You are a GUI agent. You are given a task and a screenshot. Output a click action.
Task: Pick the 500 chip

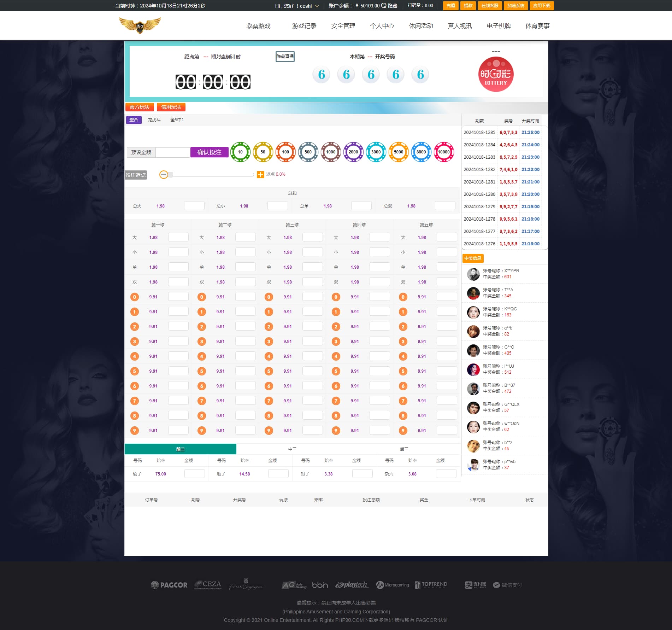click(x=308, y=152)
